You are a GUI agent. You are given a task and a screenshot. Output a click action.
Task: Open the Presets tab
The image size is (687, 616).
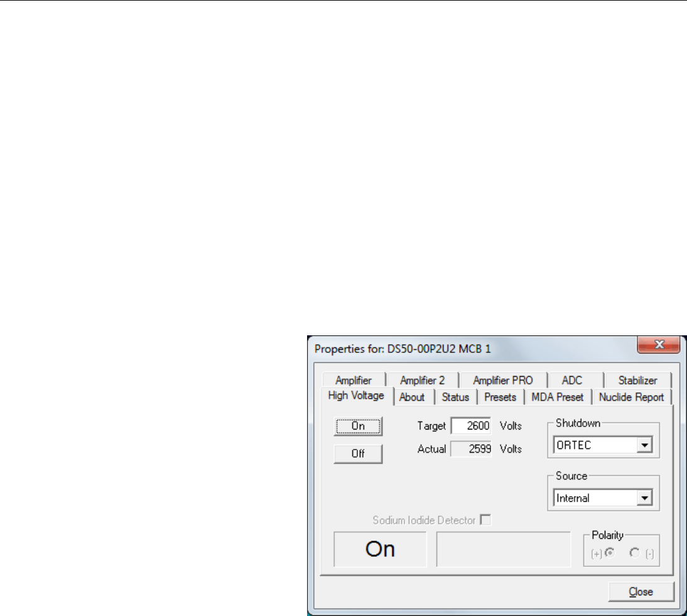(500, 397)
